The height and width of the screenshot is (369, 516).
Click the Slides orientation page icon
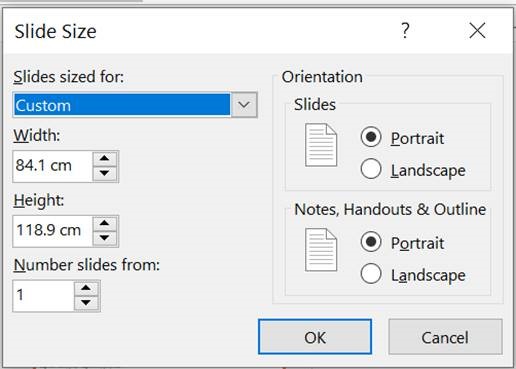(x=321, y=145)
